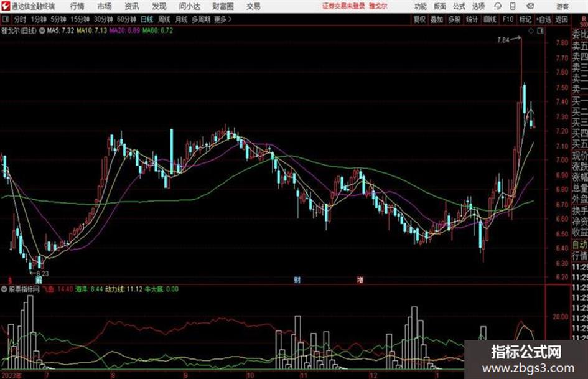The height and width of the screenshot is (379, 588).
Task: Click the 动力线 11.12 indicator value
Action: click(x=124, y=289)
